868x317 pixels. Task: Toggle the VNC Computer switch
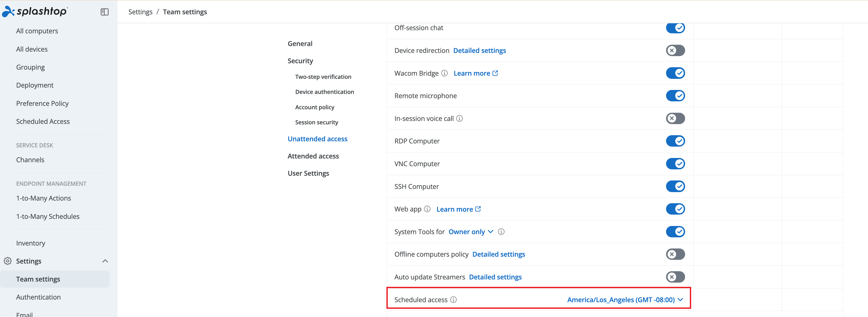pyautogui.click(x=675, y=164)
